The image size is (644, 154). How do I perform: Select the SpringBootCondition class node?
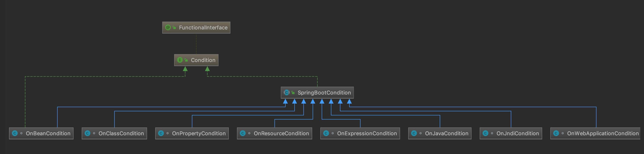(x=317, y=93)
